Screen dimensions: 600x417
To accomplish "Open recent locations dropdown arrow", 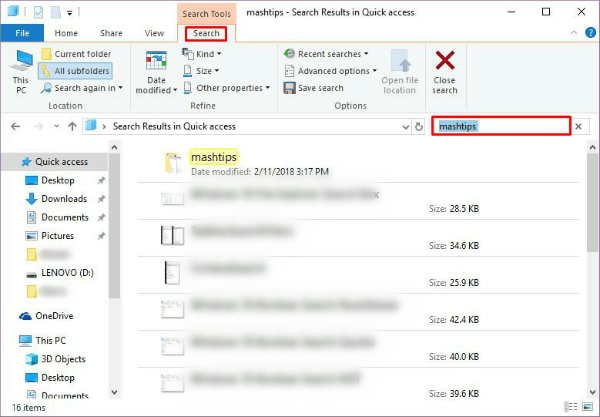I will (56, 126).
